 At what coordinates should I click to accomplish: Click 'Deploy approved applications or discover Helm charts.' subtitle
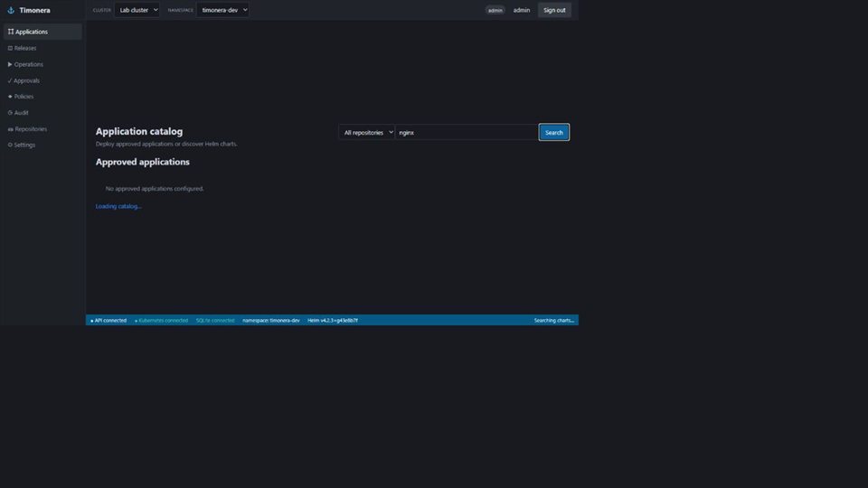(x=166, y=144)
